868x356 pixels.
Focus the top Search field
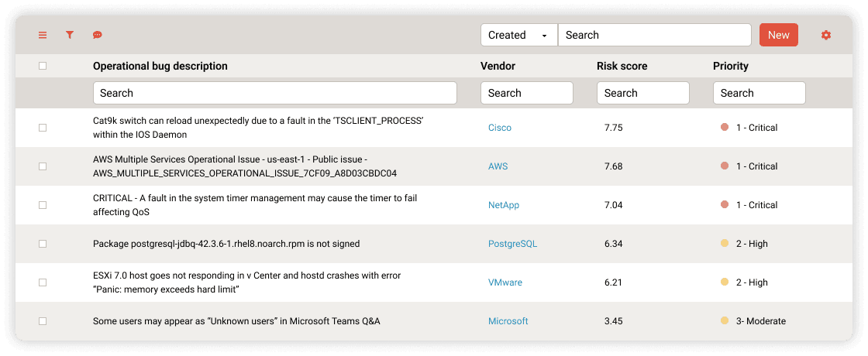pos(654,35)
